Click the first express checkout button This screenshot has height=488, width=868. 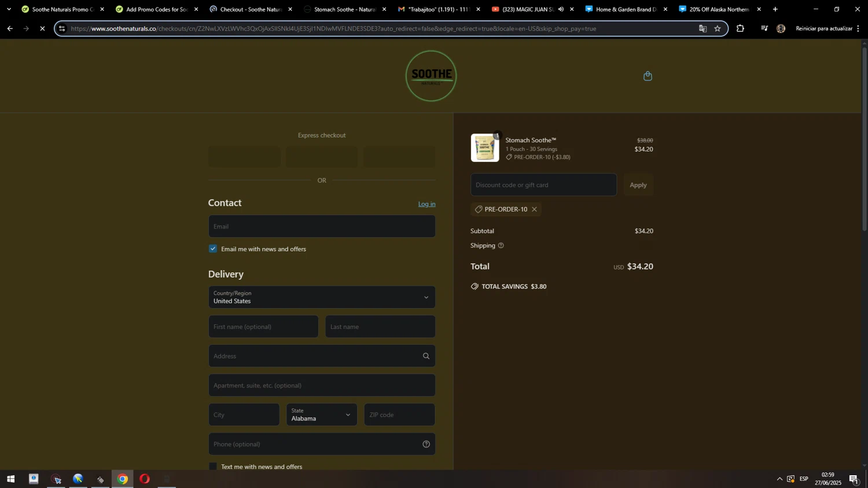point(244,157)
